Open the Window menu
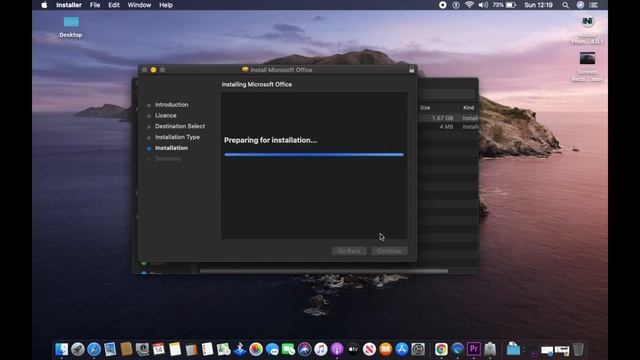640x360 pixels. [x=139, y=5]
